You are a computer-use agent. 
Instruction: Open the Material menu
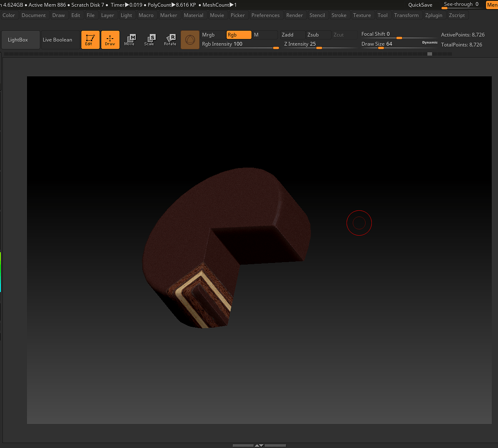(194, 15)
